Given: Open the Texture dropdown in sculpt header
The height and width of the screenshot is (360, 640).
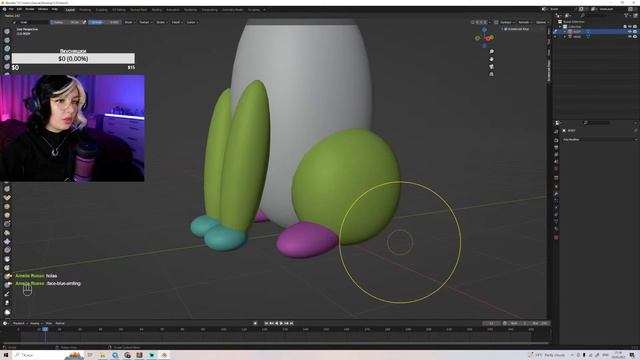Looking at the screenshot, I should pos(145,22).
